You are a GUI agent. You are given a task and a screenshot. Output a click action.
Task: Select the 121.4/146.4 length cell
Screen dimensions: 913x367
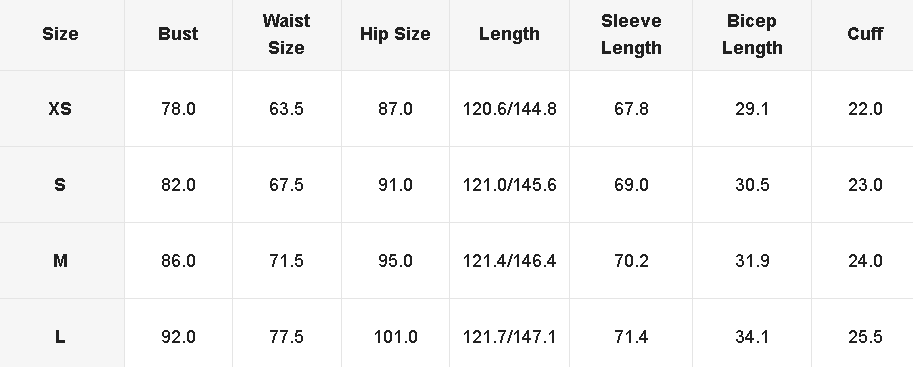(x=509, y=260)
